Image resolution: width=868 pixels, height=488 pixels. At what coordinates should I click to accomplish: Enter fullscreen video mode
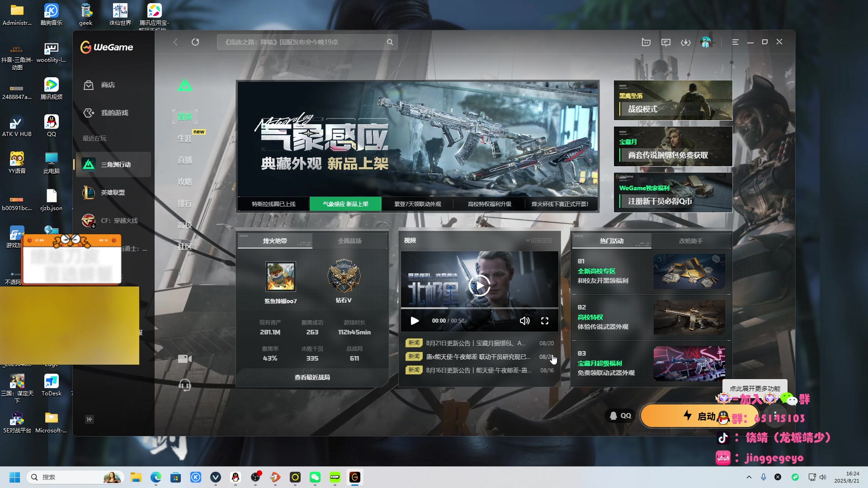click(545, 321)
